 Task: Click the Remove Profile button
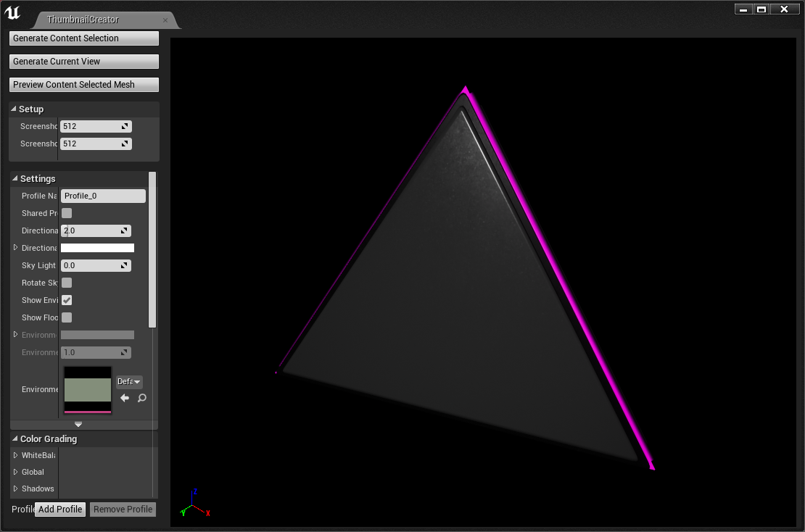click(x=123, y=510)
